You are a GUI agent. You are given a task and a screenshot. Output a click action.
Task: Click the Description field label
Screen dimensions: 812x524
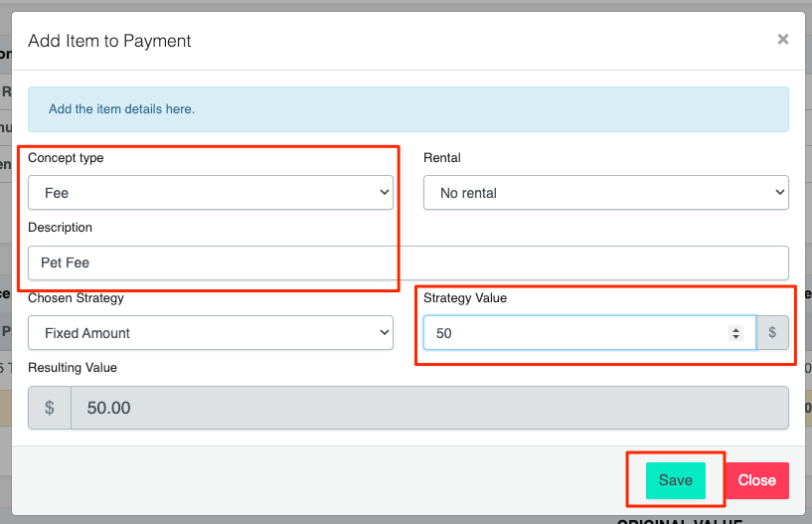[x=60, y=228]
